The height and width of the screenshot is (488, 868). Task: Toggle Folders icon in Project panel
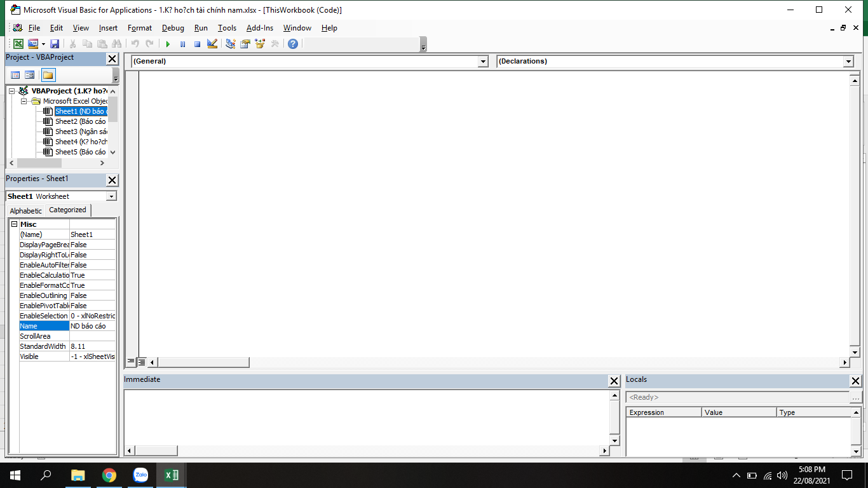point(48,75)
